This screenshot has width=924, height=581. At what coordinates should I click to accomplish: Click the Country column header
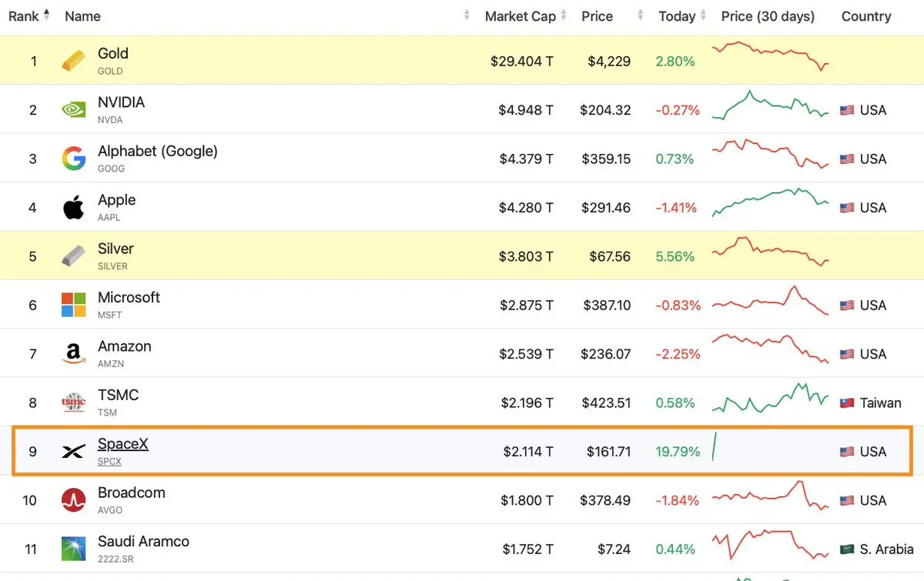[866, 16]
